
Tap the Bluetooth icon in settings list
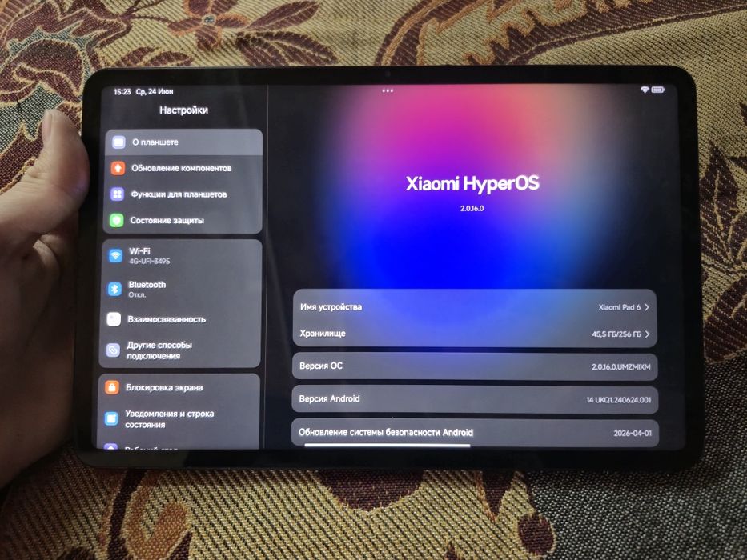click(x=114, y=289)
